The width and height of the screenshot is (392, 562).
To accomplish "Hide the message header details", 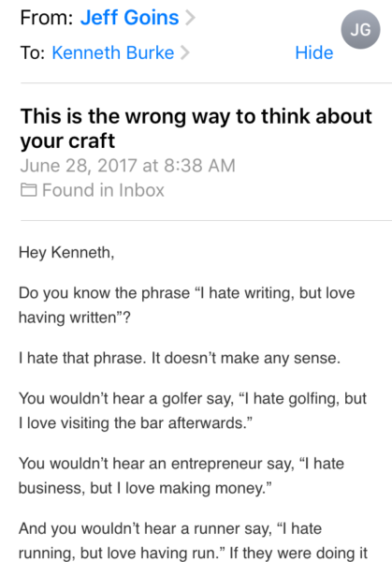I will tap(314, 52).
